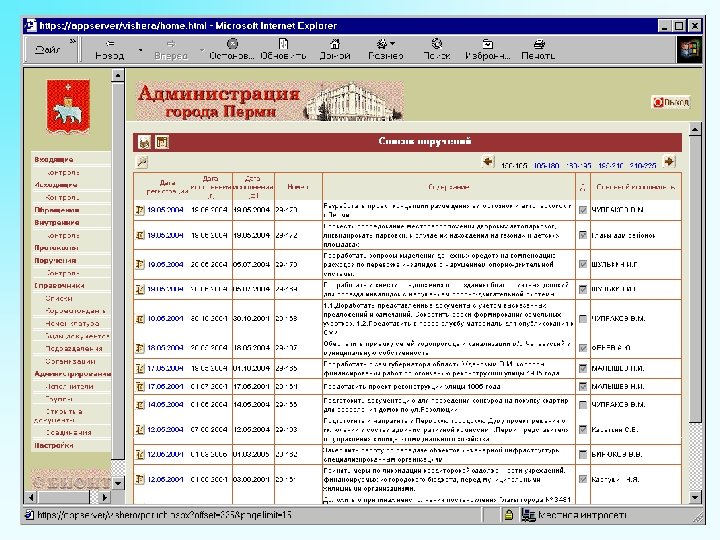The height and width of the screenshot is (540, 720).
Task: Click the Выход logout button
Action: click(x=671, y=102)
